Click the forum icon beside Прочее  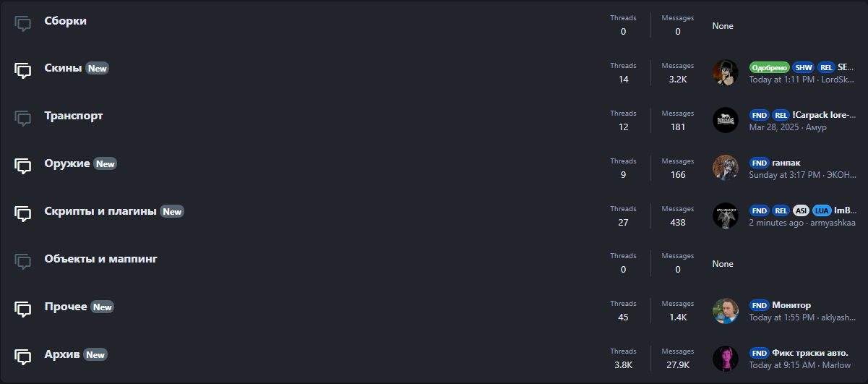(x=23, y=310)
